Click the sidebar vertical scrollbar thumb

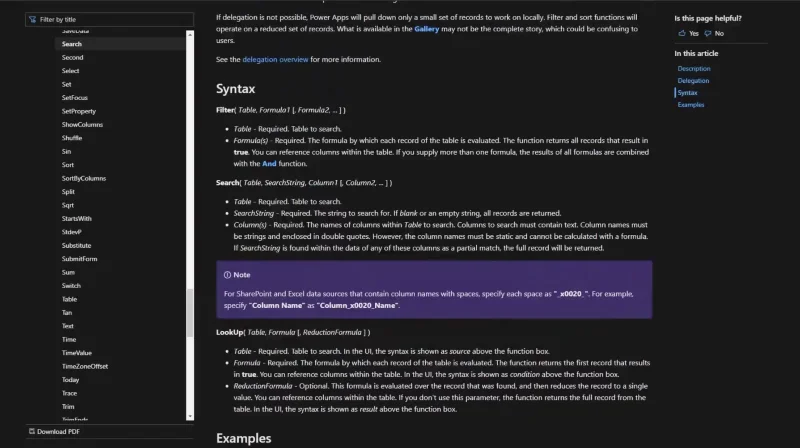[x=190, y=313]
